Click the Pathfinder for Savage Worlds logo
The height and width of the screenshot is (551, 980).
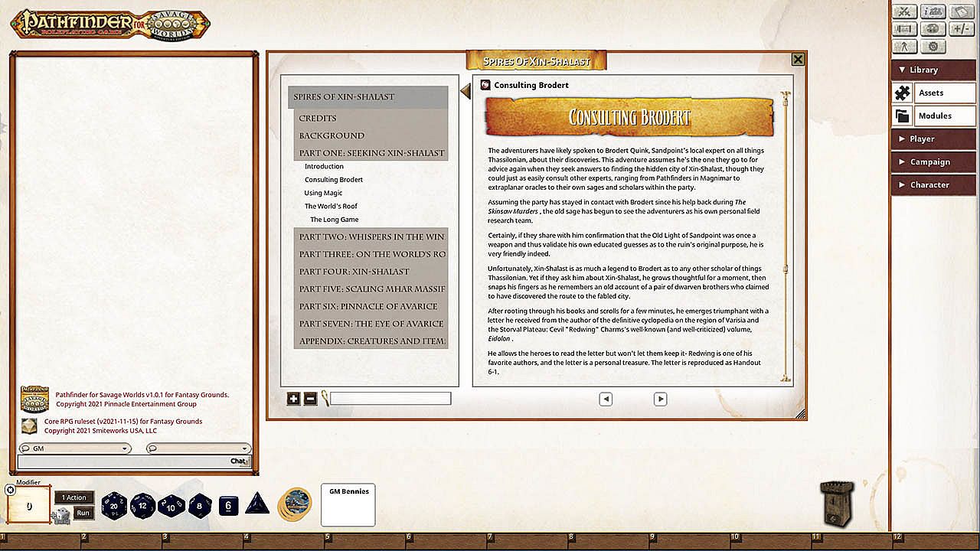tap(35, 399)
